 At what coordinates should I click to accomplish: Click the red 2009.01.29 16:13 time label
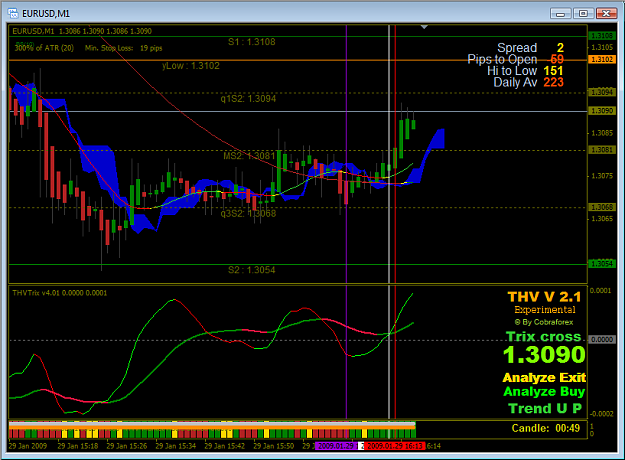395,446
